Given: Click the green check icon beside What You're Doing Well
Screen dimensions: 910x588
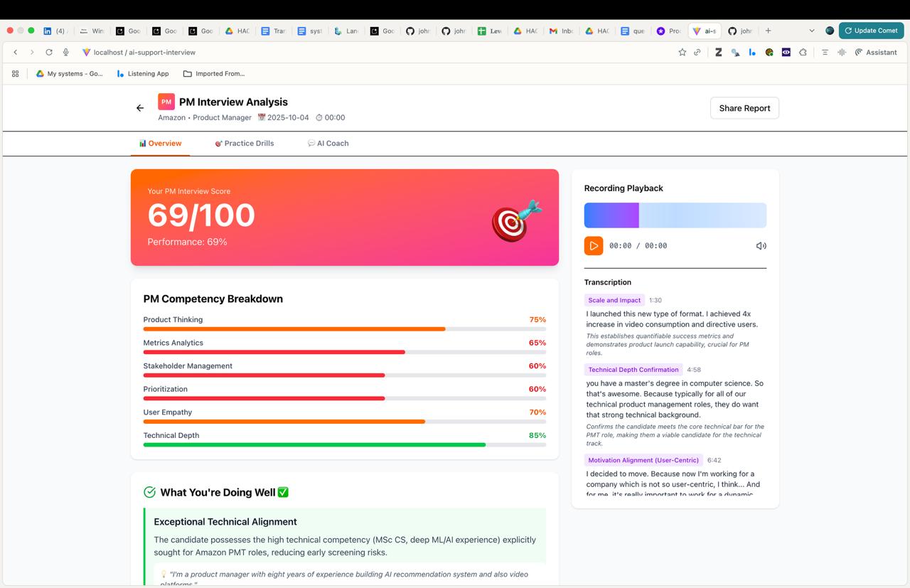Looking at the screenshot, I should [x=149, y=492].
